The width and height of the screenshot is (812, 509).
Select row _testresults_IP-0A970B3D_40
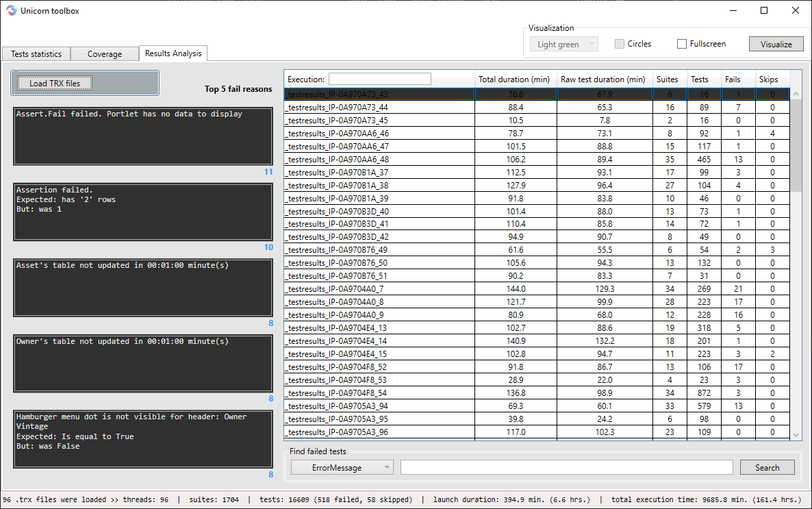point(537,211)
